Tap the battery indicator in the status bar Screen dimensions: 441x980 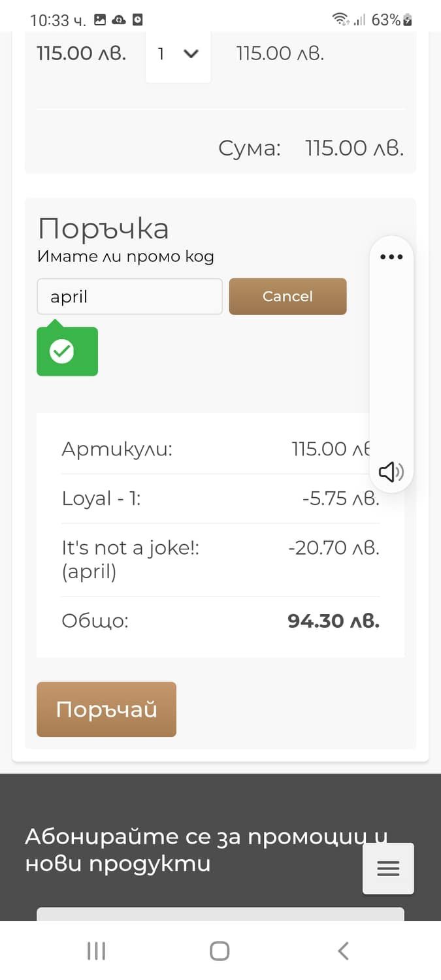(x=408, y=20)
